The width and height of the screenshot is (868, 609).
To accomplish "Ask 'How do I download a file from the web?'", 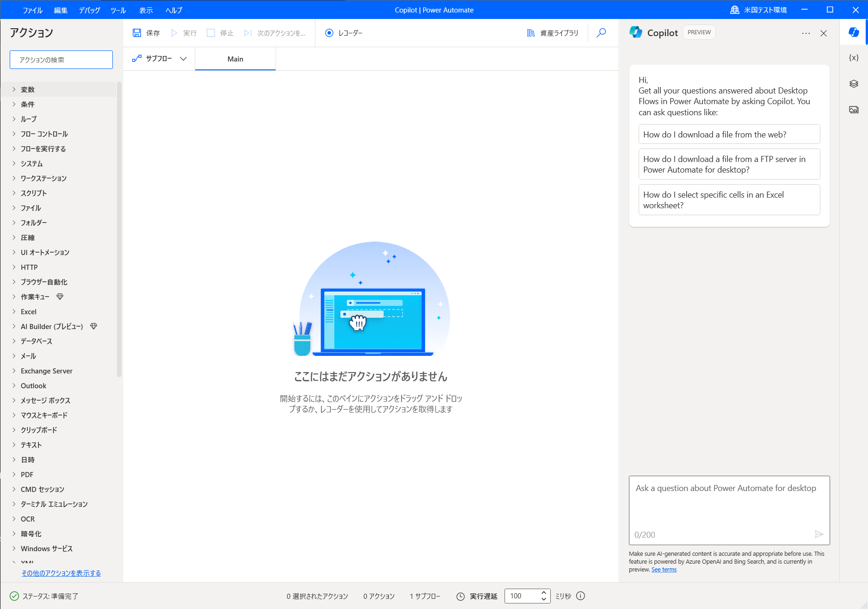I will pyautogui.click(x=729, y=134).
